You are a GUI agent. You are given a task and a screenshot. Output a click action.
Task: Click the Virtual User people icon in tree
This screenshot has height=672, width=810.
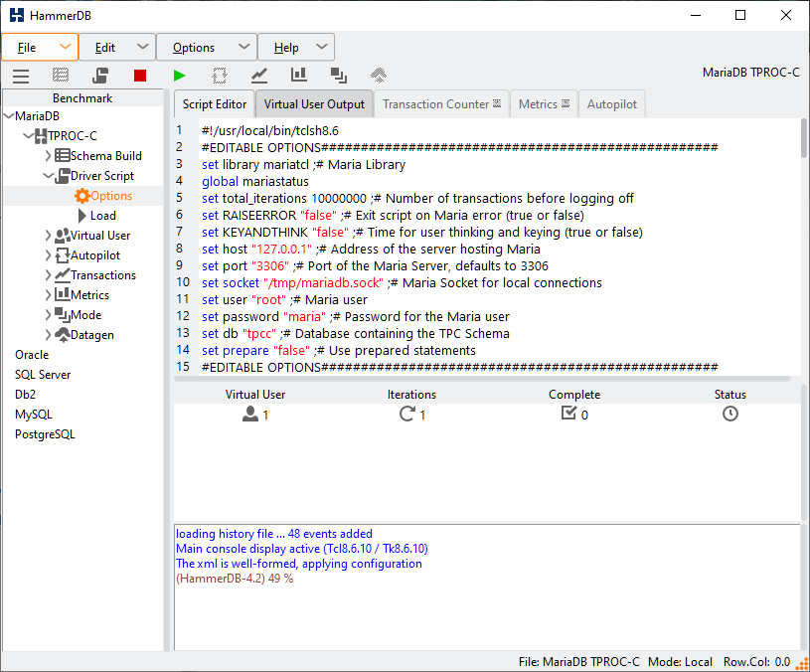point(62,236)
